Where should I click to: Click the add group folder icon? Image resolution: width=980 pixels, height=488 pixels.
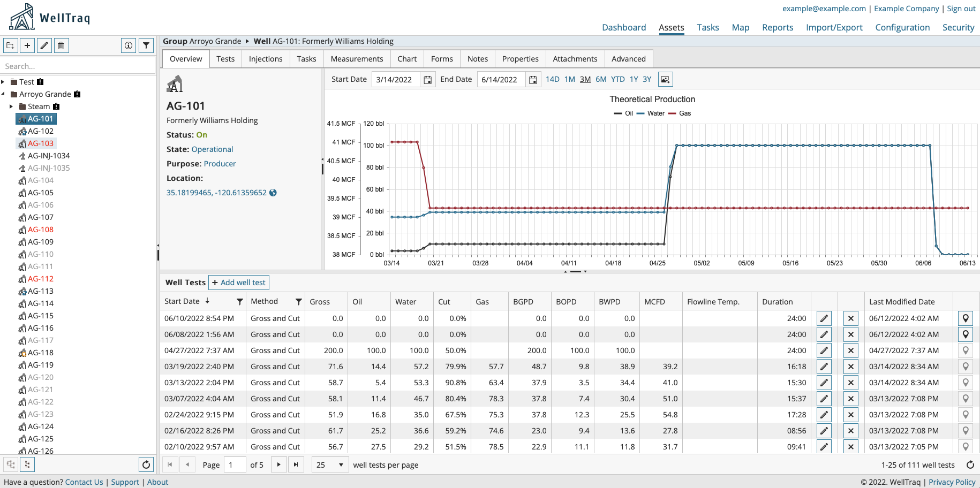(x=10, y=45)
